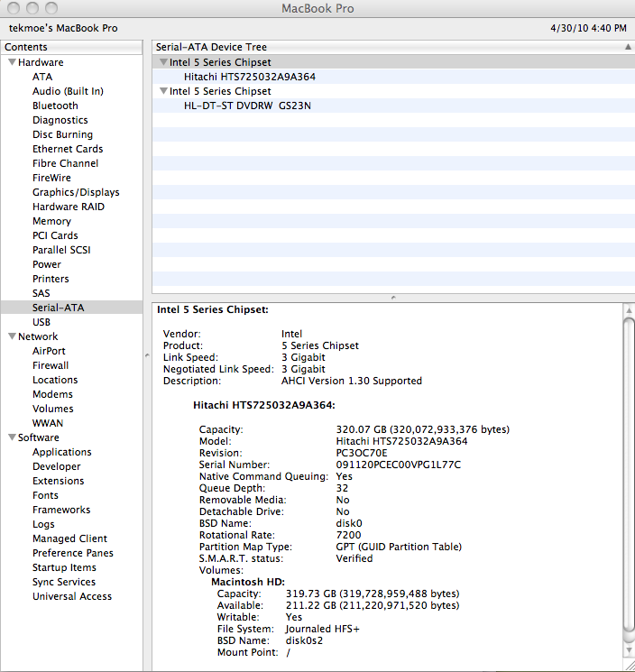This screenshot has height=672, width=635.
Task: Select Developer in sidebar
Action: tap(56, 466)
